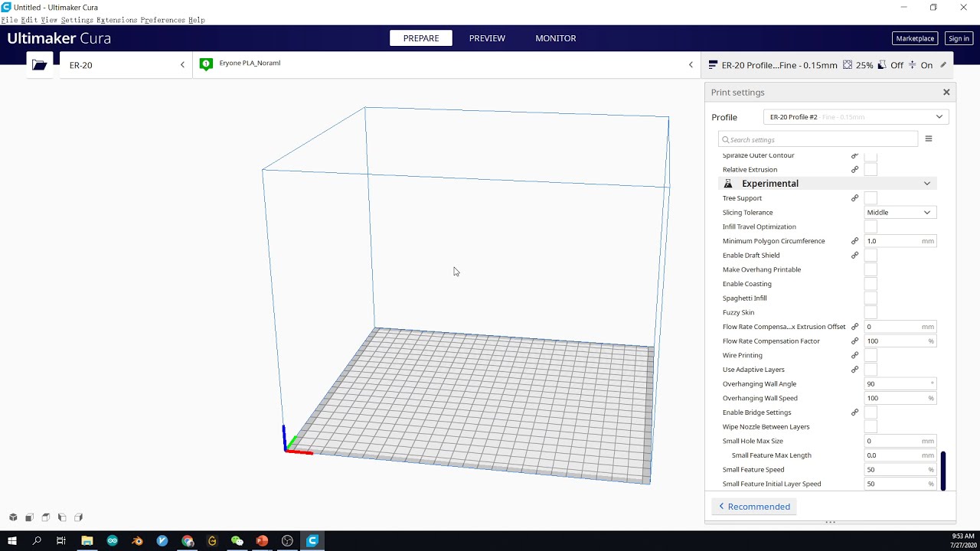Image resolution: width=980 pixels, height=551 pixels.
Task: Click link icon next to Tree Support
Action: pyautogui.click(x=855, y=198)
